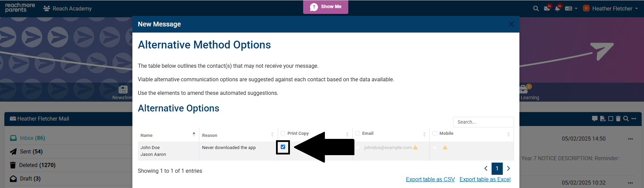Click the Reach Academy group icon
644x188 pixels.
tap(47, 8)
